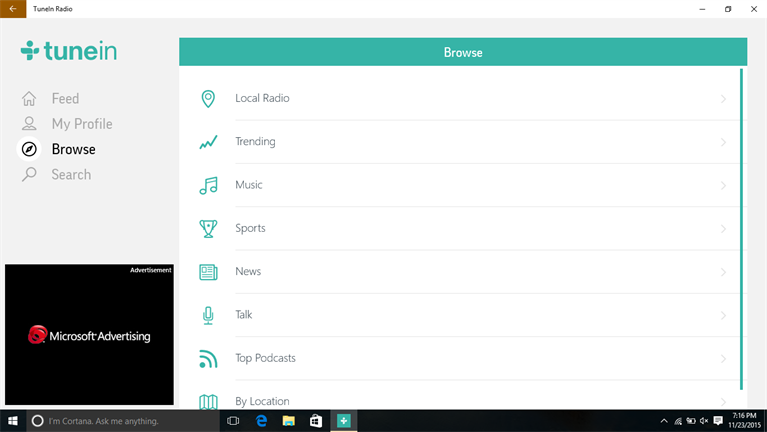Open Task View on the taskbar

point(233,421)
